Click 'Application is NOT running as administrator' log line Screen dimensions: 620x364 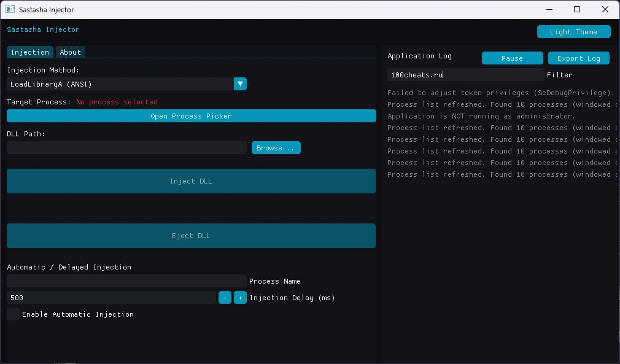point(481,116)
